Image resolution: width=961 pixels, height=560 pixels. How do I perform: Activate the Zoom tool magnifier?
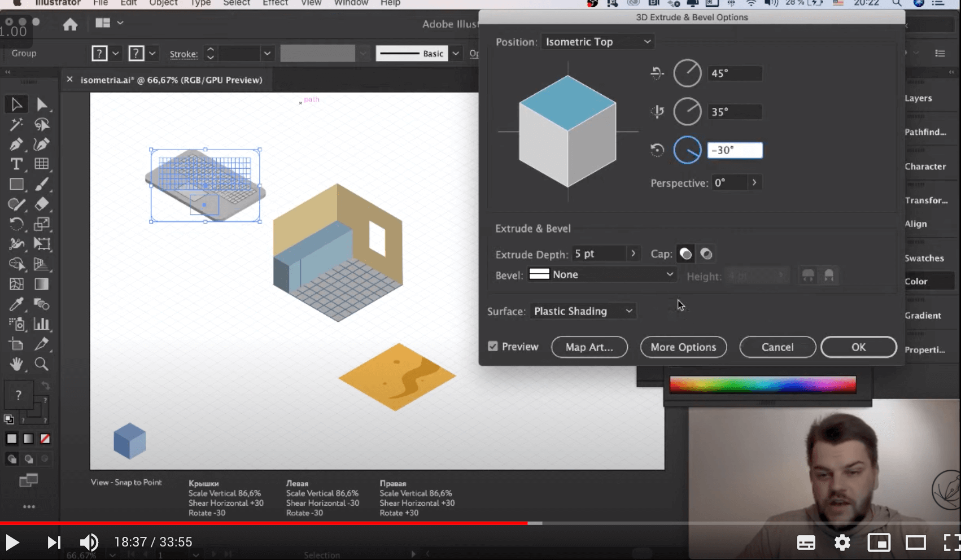click(x=41, y=364)
